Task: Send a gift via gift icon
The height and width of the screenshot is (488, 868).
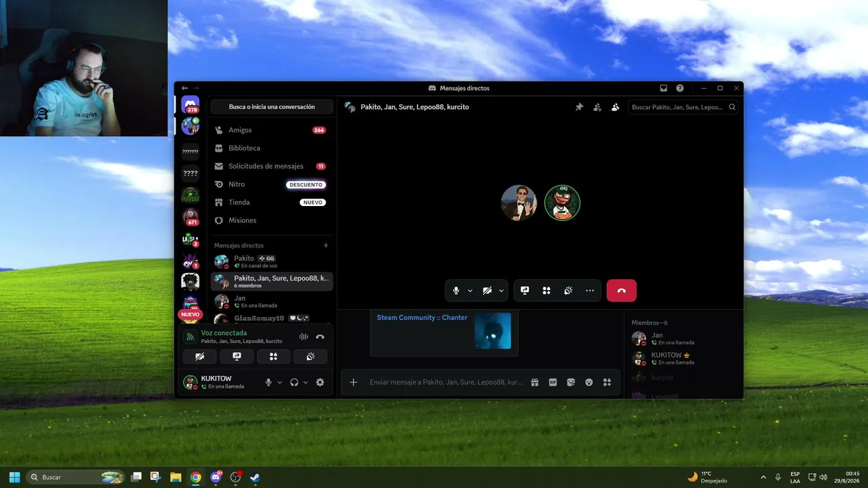Action: (x=534, y=382)
